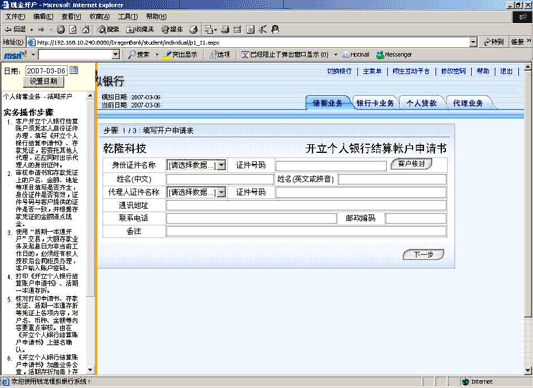Click left panel scrollbar down arrow
This screenshot has height=388, width=533.
point(90,369)
